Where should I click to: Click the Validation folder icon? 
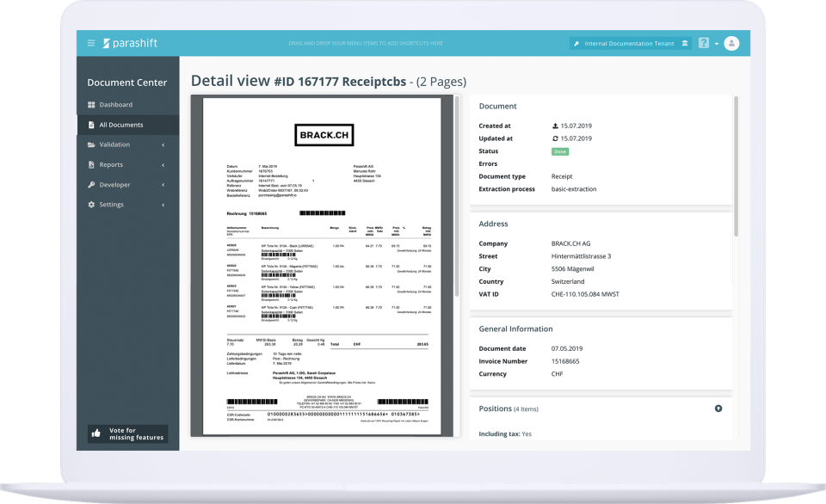coord(91,144)
